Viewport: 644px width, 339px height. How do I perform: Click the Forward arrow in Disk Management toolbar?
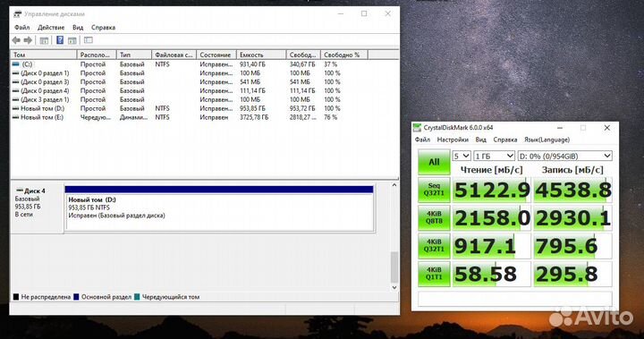(x=28, y=40)
